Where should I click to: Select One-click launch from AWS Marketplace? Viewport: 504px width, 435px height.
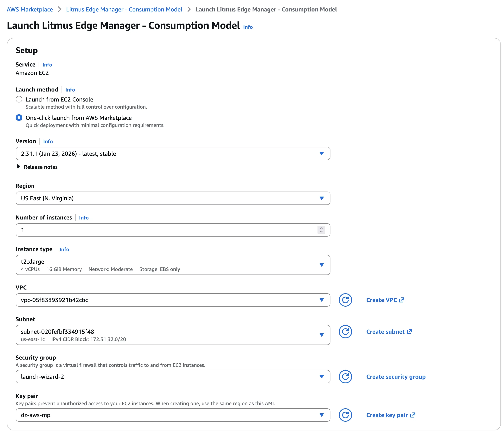(x=19, y=118)
